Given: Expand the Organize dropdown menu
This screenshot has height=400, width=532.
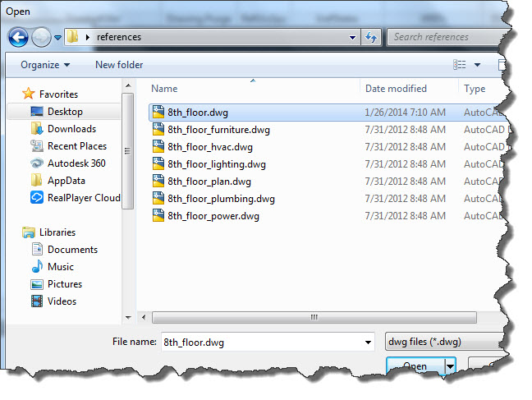Looking at the screenshot, I should pyautogui.click(x=45, y=65).
